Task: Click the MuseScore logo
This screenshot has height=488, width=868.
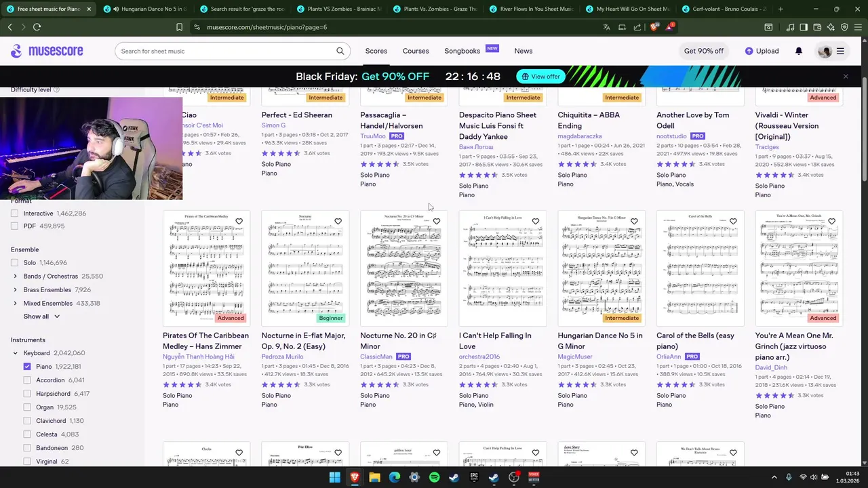Action: tap(47, 51)
